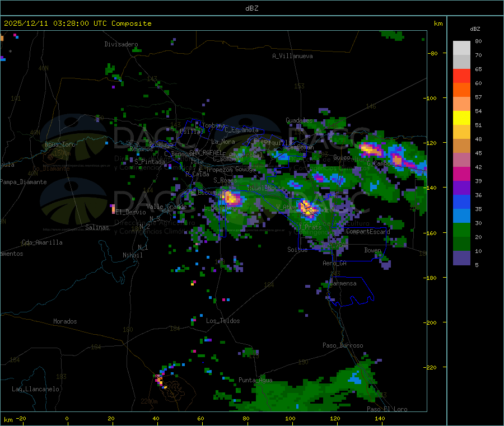Select the bright green 20-30 dBZ legend swatch
Screen dimensions: 504x426
[461, 230]
